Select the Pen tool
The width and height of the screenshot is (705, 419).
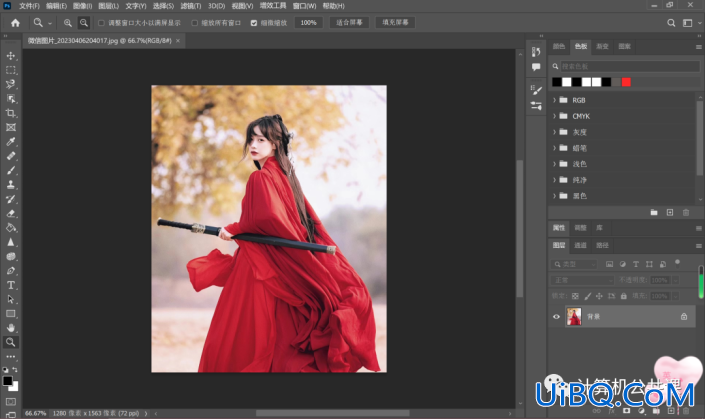coord(11,271)
